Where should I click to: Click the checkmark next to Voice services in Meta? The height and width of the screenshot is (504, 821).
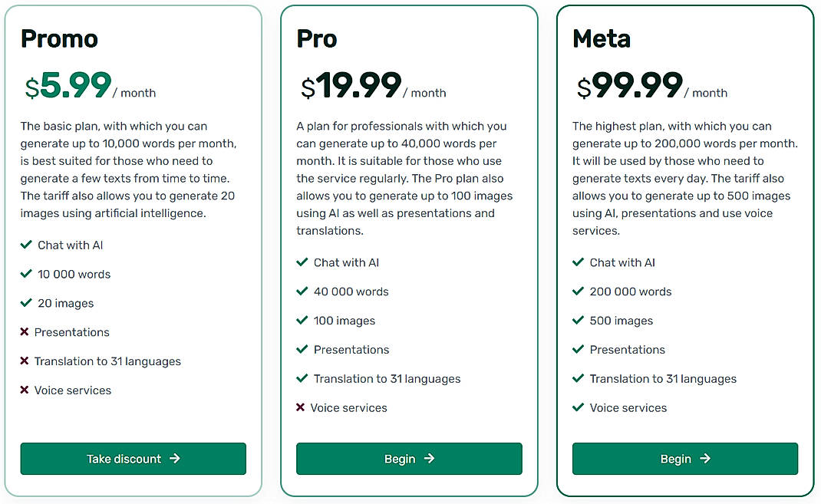click(x=577, y=407)
